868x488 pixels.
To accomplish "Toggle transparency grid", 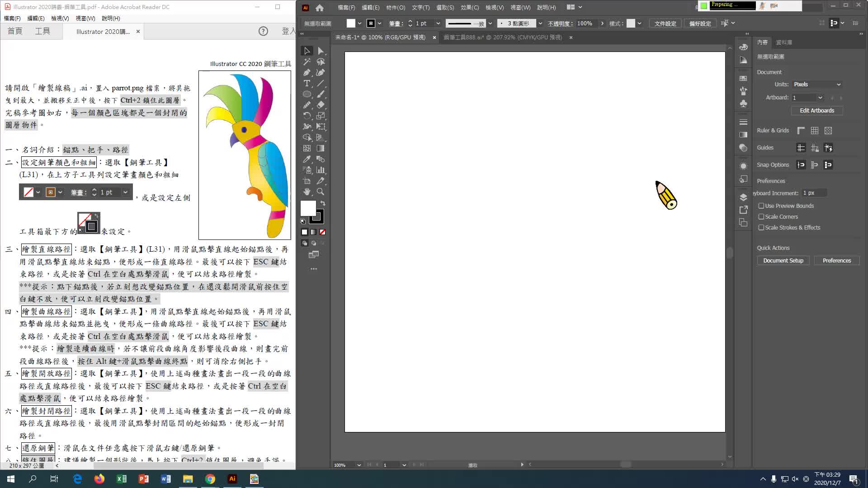I will coord(828,131).
